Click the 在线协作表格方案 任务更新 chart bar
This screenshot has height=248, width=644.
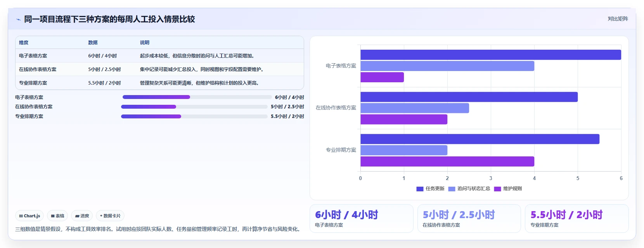tap(469, 97)
